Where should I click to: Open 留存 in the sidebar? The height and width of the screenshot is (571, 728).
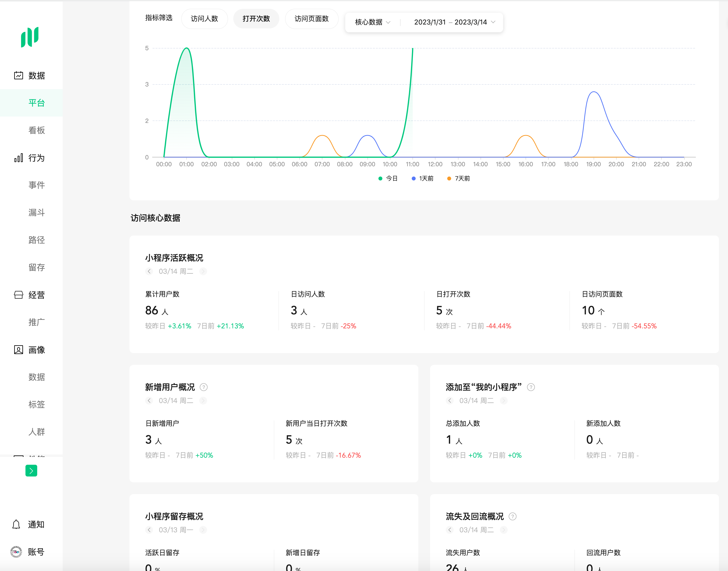click(x=36, y=267)
